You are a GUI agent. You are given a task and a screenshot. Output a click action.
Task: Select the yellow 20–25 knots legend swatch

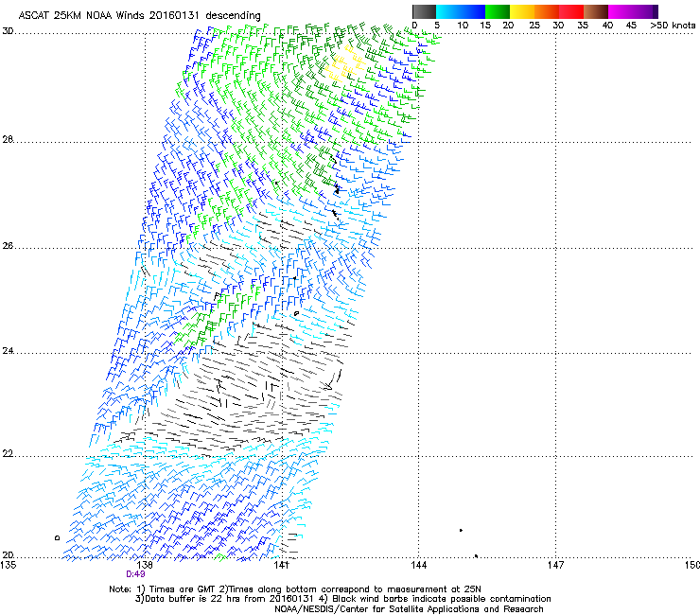tap(522, 11)
